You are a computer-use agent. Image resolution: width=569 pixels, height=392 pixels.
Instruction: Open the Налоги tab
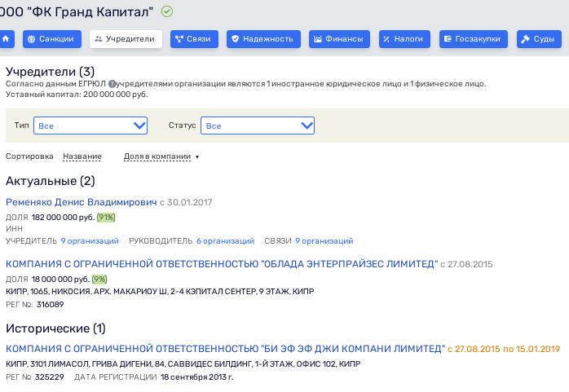(404, 39)
